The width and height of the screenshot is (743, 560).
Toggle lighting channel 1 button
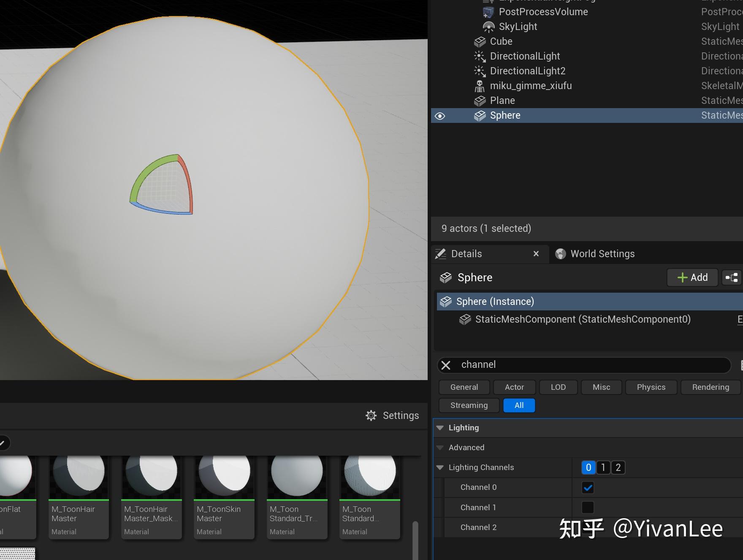pyautogui.click(x=603, y=468)
